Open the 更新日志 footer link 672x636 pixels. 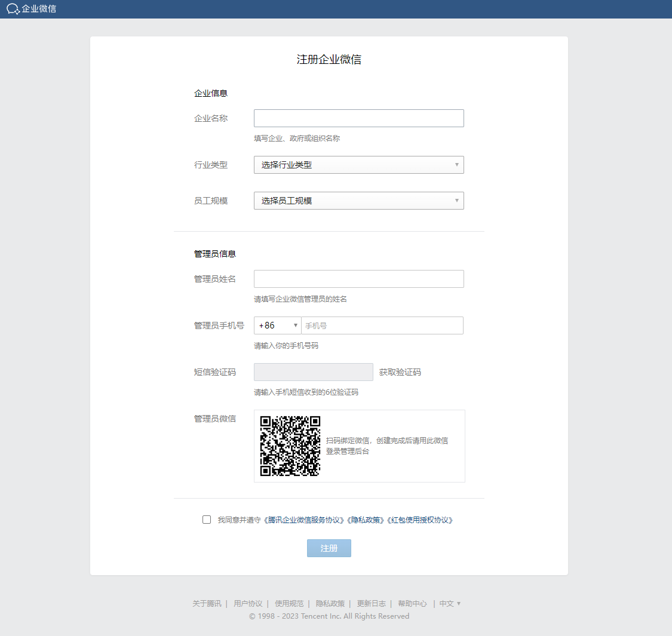click(x=371, y=604)
